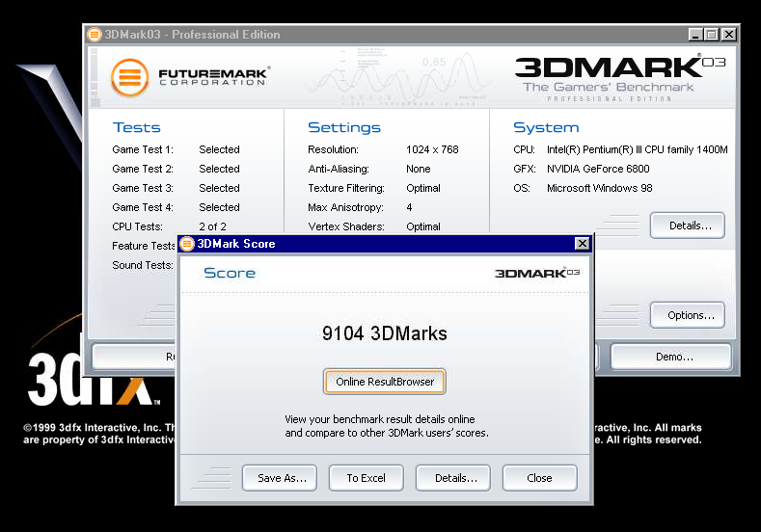Click the '2 of 2' CPU tests value
This screenshot has height=532, width=761.
click(x=212, y=226)
